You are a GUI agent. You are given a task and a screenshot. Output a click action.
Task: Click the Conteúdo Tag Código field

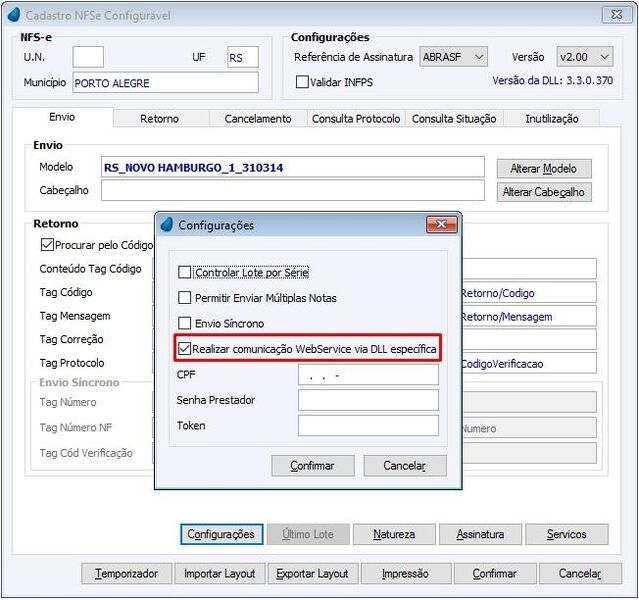(x=529, y=269)
